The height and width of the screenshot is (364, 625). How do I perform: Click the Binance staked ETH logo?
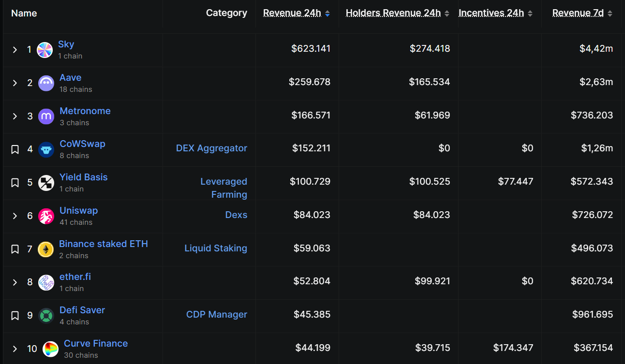[46, 249]
